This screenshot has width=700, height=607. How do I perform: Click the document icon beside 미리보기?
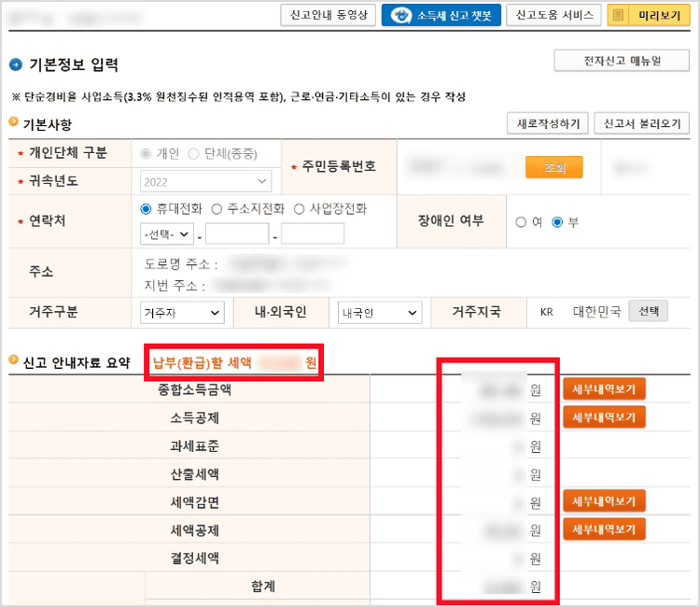(618, 15)
